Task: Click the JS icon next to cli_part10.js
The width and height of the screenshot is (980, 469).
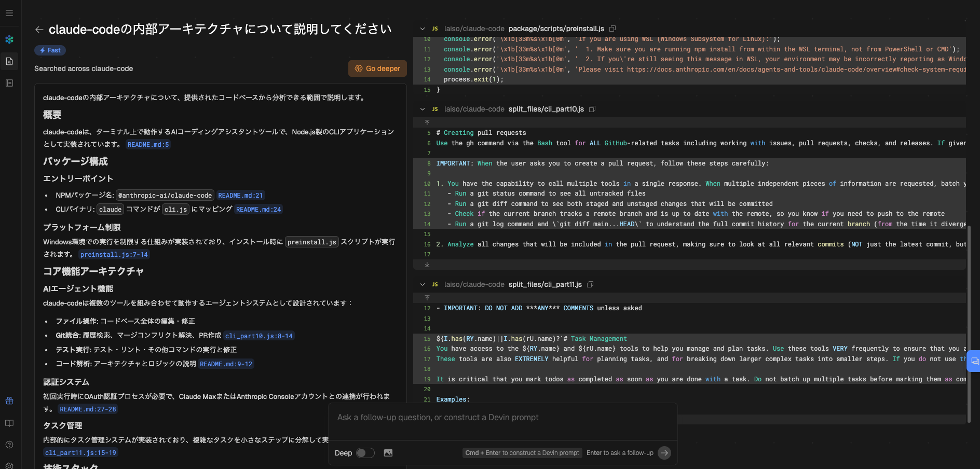Action: point(435,109)
